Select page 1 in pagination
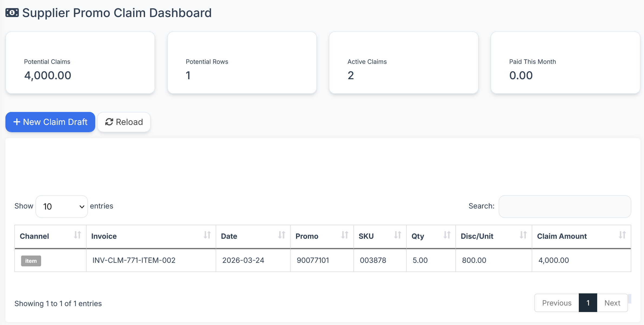The width and height of the screenshot is (644, 325). (588, 303)
